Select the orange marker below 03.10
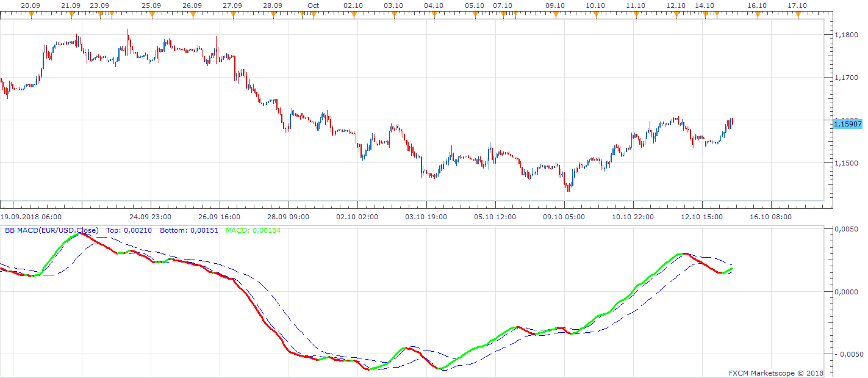 pos(394,14)
